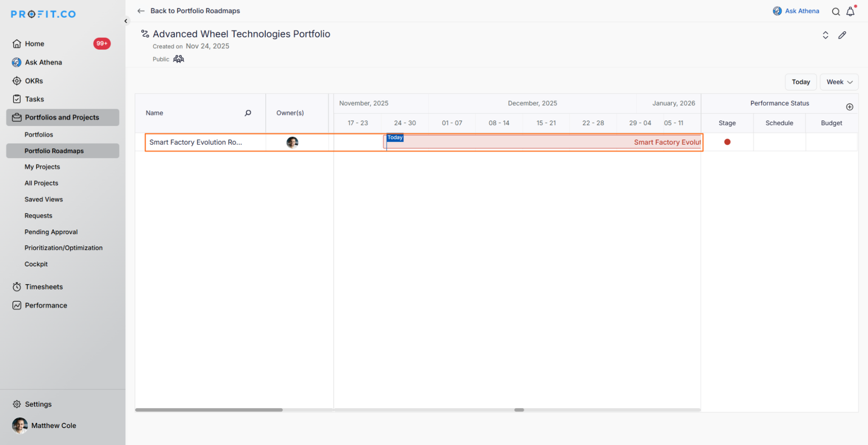Viewport: 868px width, 445px height.
Task: Click the Tasks checklist icon
Action: (17, 99)
